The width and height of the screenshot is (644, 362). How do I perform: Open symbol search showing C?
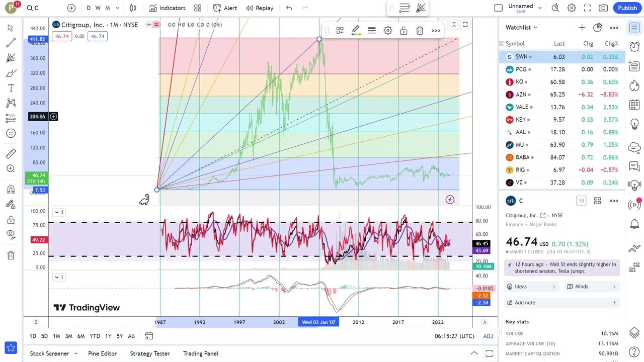(x=33, y=8)
